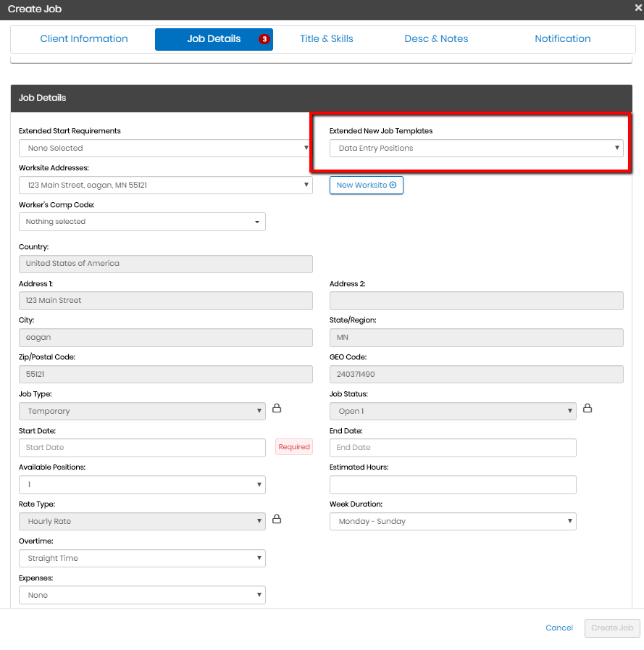The image size is (644, 650).
Task: Click the lock icon beside Job Type
Action: pos(277,409)
